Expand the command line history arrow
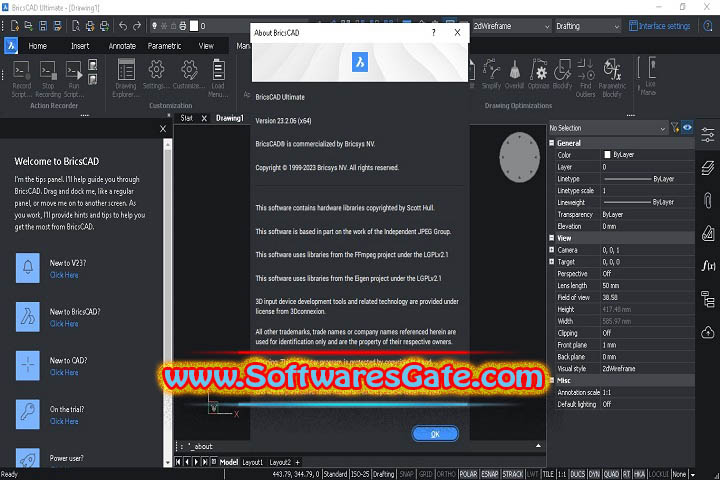The width and height of the screenshot is (720, 480). [538, 446]
